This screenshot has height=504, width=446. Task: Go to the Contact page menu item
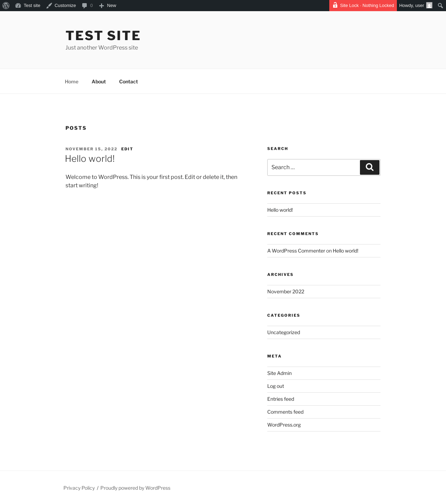(x=128, y=82)
